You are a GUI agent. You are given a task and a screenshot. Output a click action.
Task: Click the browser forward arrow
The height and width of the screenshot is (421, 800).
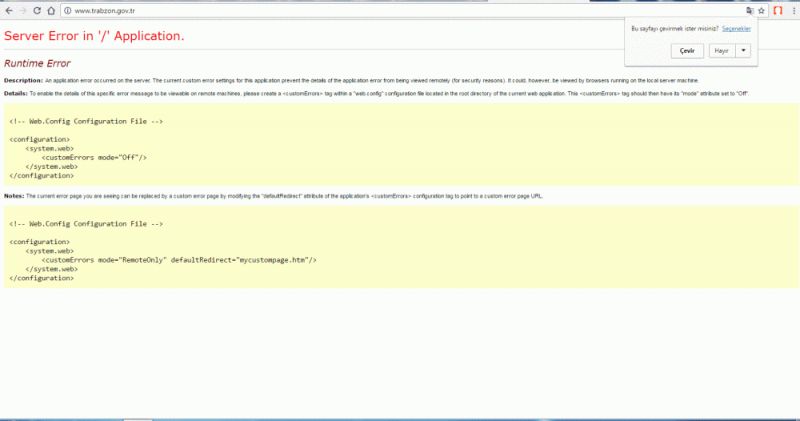pos(23,10)
